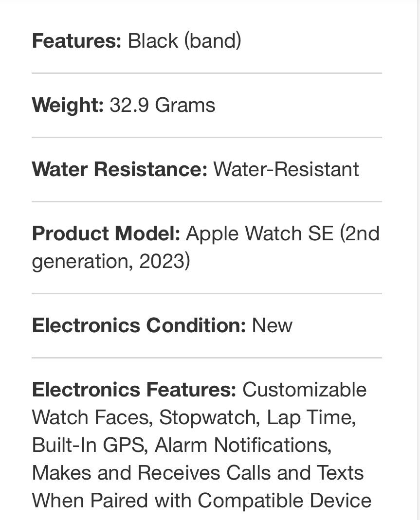Image resolution: width=420 pixels, height=520 pixels.
Task: Tap the "New" condition value
Action: pyautogui.click(x=272, y=325)
